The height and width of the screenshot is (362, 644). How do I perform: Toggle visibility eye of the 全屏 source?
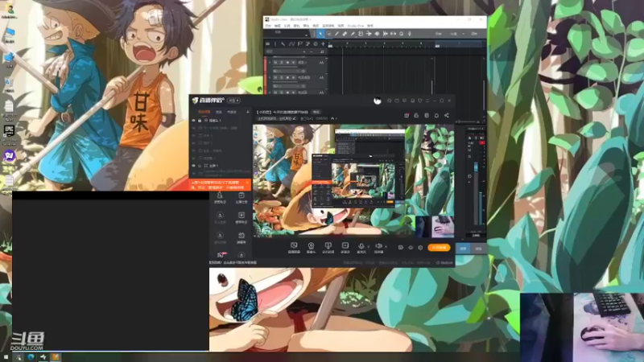193,166
